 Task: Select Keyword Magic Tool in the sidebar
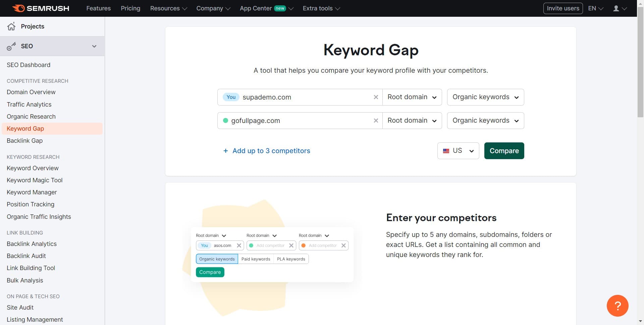click(35, 180)
